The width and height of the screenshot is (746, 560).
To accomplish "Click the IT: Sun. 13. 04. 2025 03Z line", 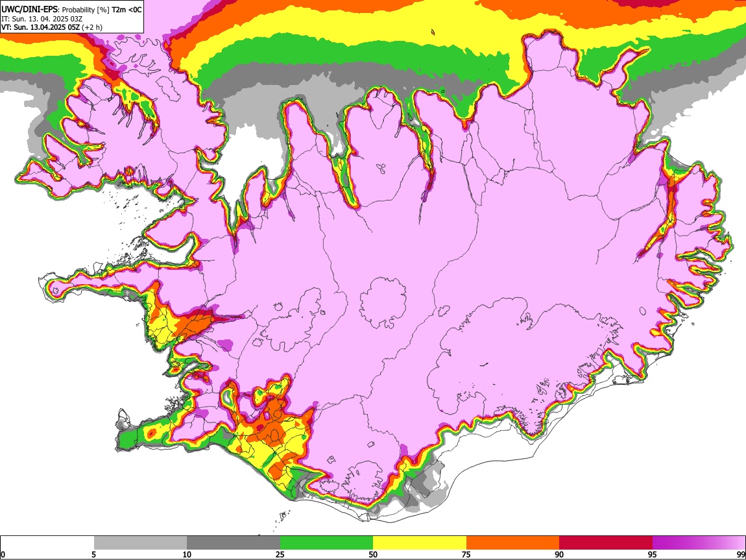I will pyautogui.click(x=42, y=19).
